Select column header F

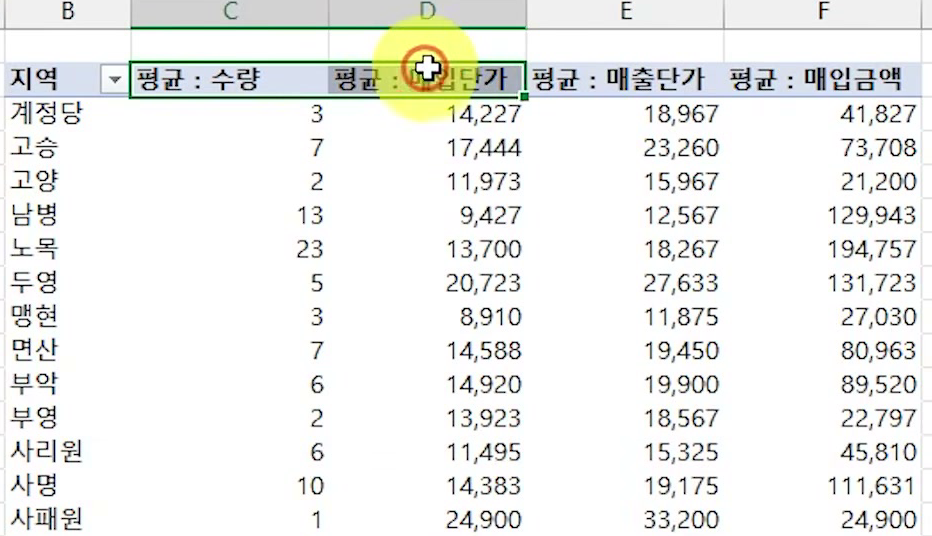click(x=823, y=12)
